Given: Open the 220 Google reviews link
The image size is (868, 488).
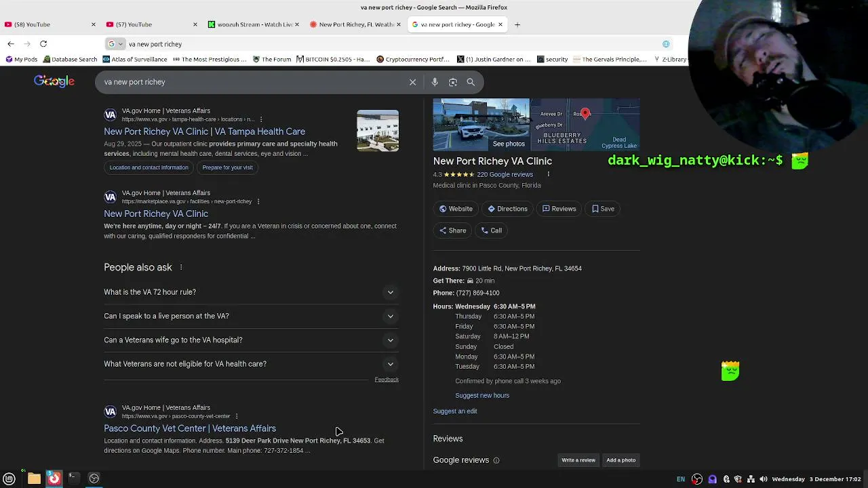Looking at the screenshot, I should point(505,175).
